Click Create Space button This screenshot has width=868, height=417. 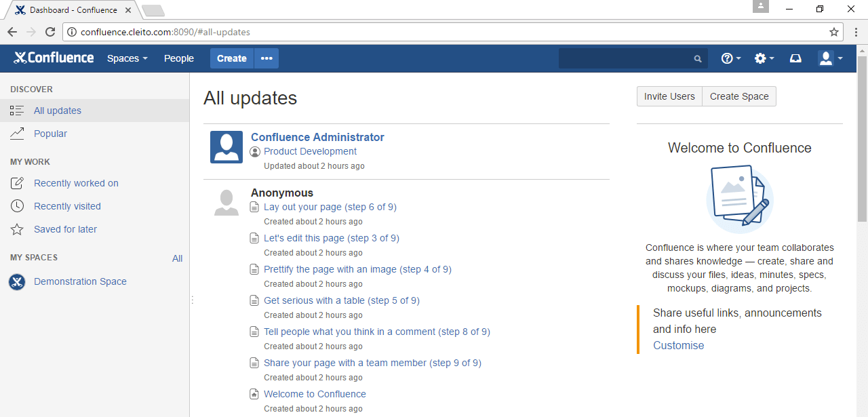click(x=739, y=96)
